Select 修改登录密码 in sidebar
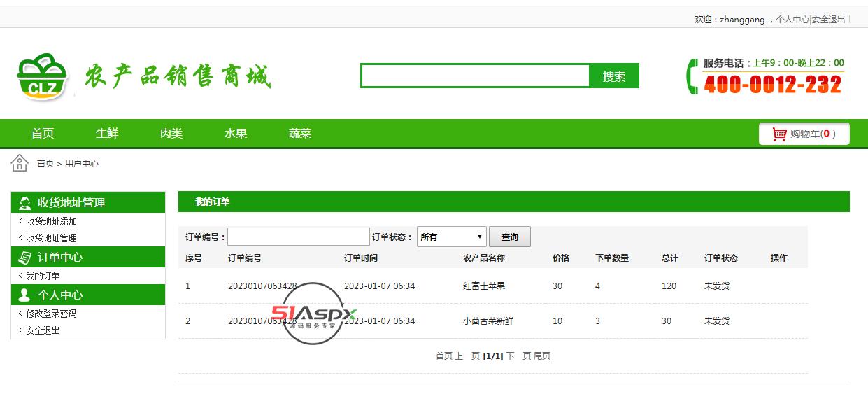 (x=51, y=314)
